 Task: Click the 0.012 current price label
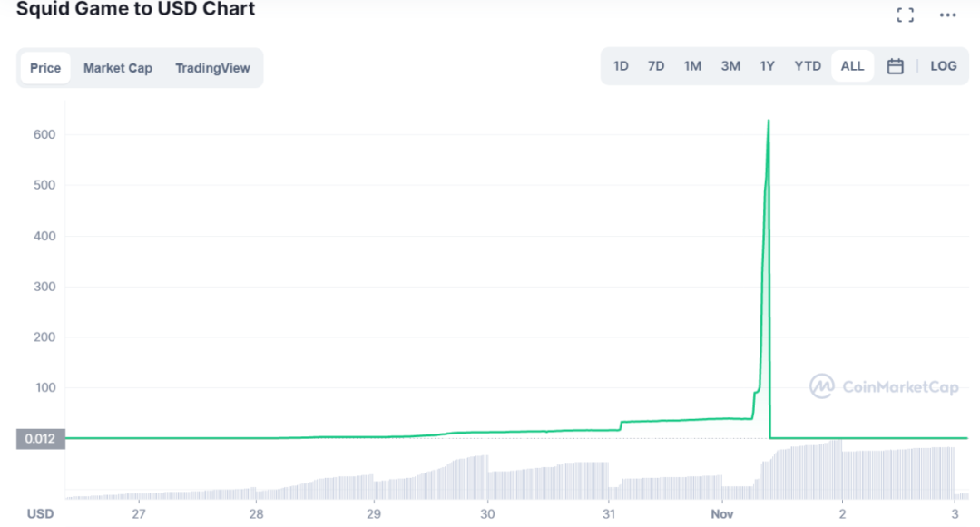click(x=40, y=439)
